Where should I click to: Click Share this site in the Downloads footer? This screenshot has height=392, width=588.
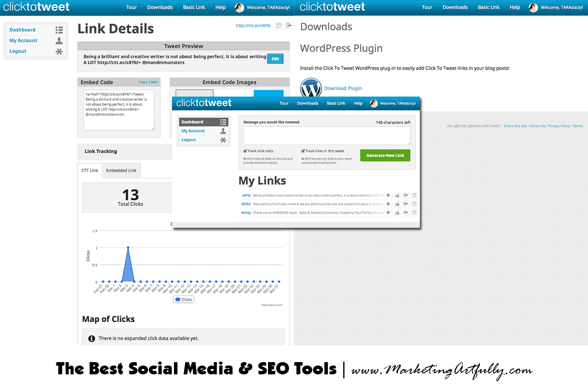click(x=515, y=126)
